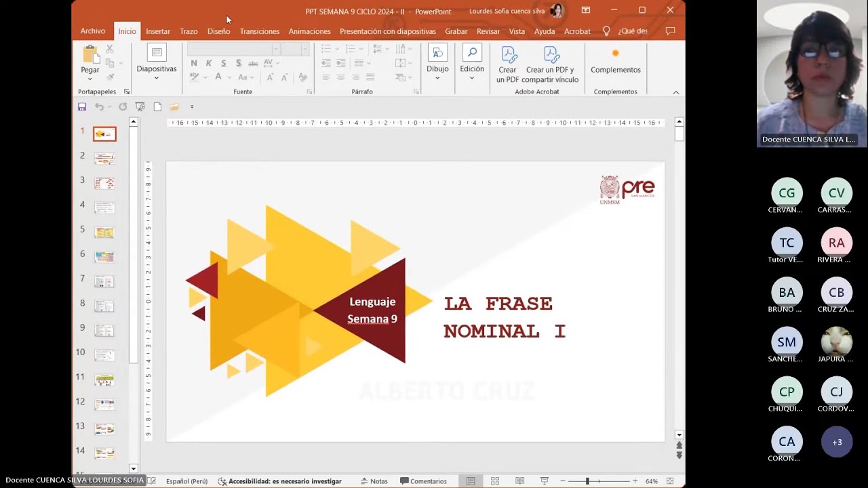Toggle italic K formatting
Screen dimensions: 868x488
209,63
